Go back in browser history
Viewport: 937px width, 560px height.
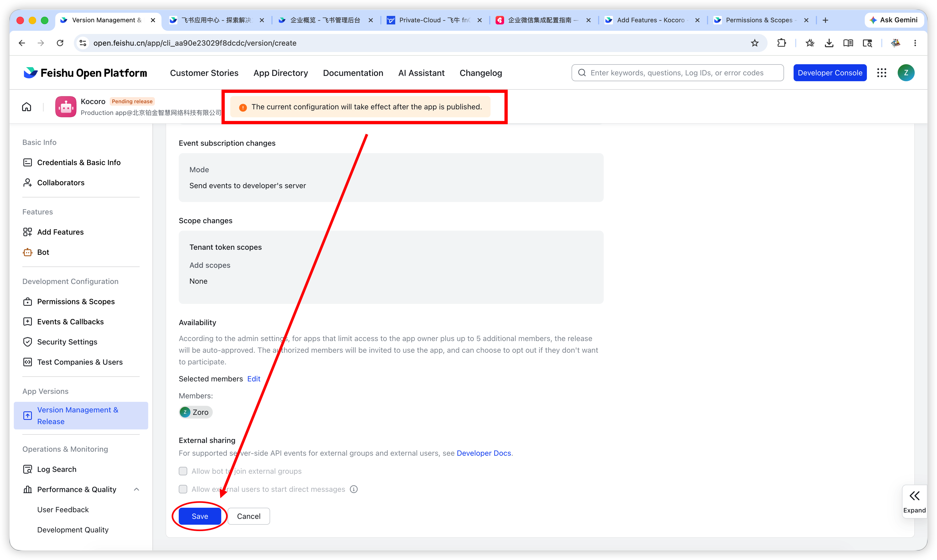point(22,43)
